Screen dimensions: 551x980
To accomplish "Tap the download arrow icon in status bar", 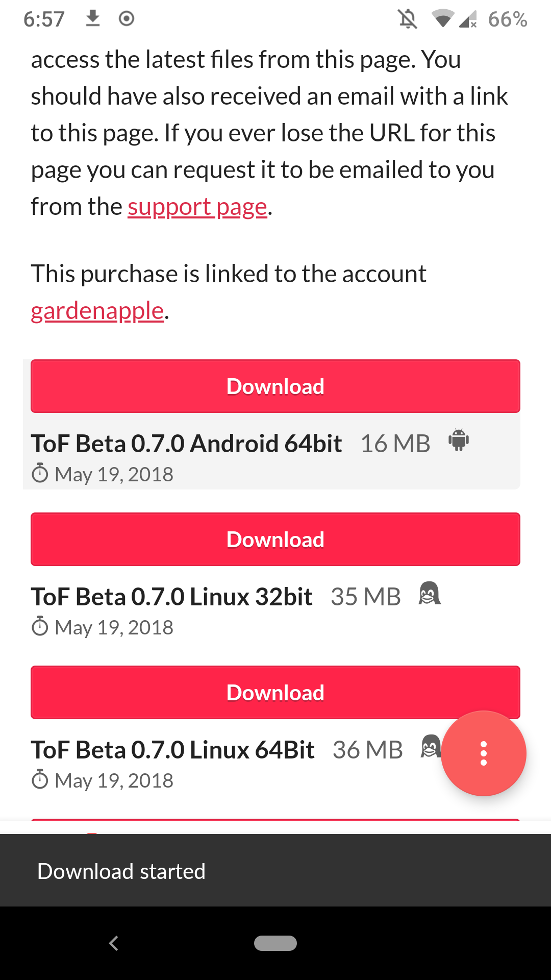I will click(93, 19).
